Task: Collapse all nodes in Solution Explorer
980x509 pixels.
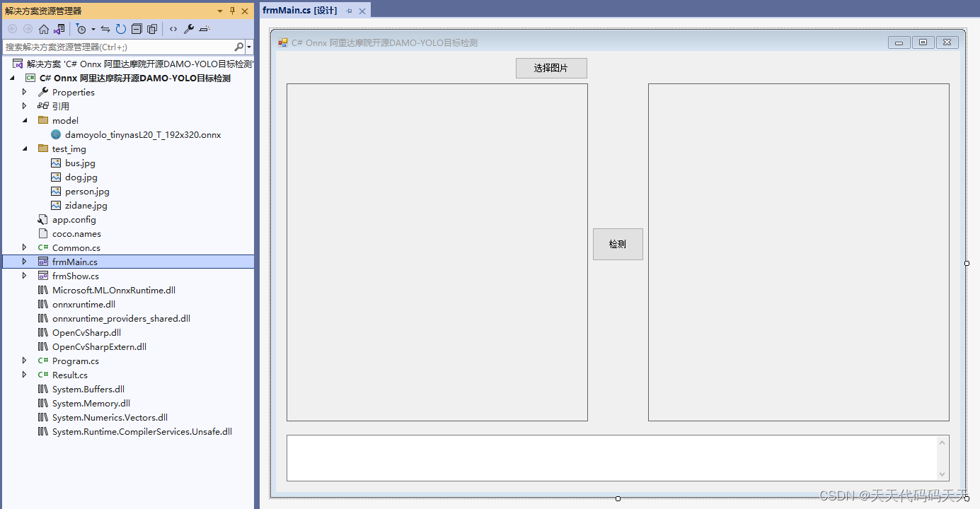Action: (x=137, y=29)
